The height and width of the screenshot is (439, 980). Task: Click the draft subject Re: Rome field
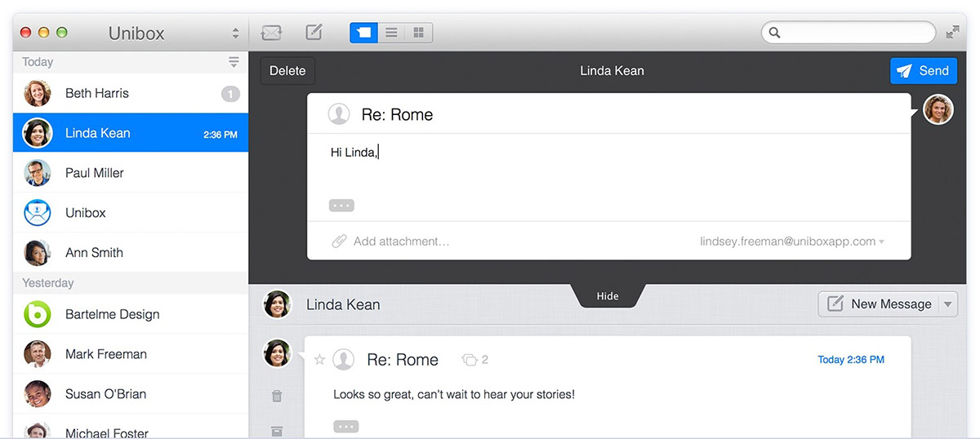point(397,115)
